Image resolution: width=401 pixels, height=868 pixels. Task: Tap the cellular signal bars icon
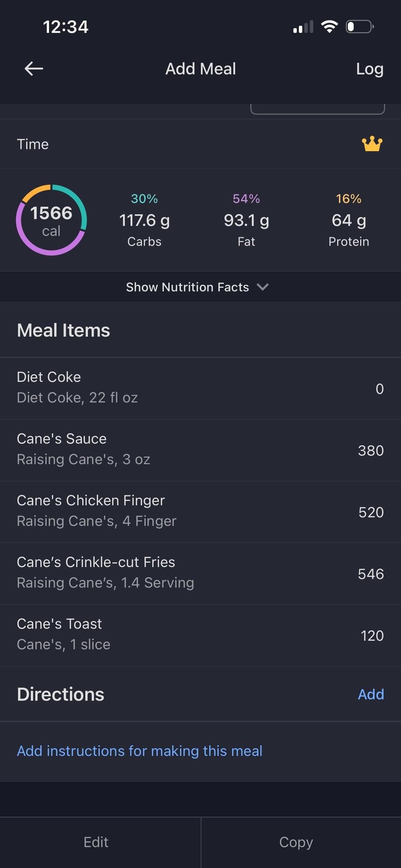click(x=303, y=27)
